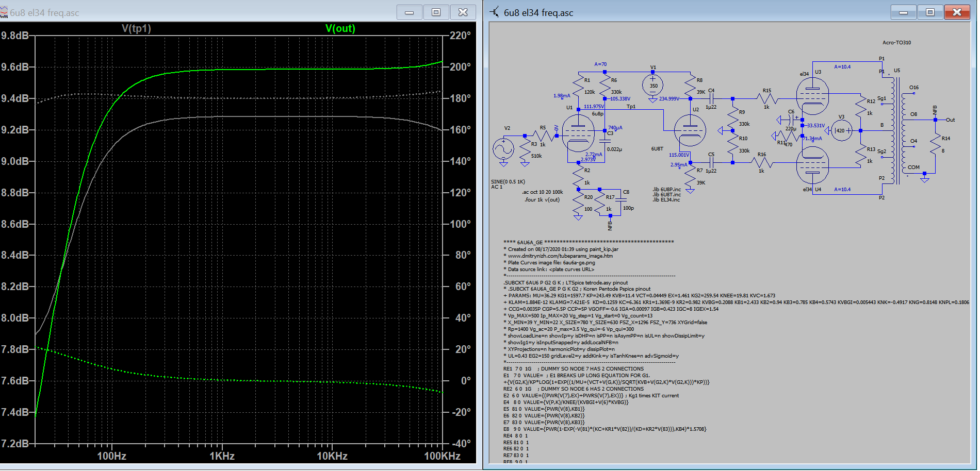The image size is (980, 471).
Task: Select the V1 350 volt supply source
Action: (652, 85)
